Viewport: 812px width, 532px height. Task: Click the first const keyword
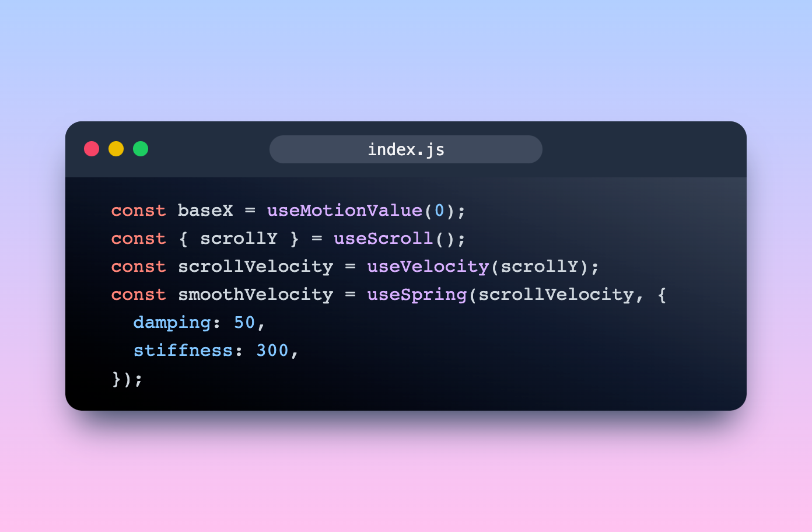click(138, 210)
